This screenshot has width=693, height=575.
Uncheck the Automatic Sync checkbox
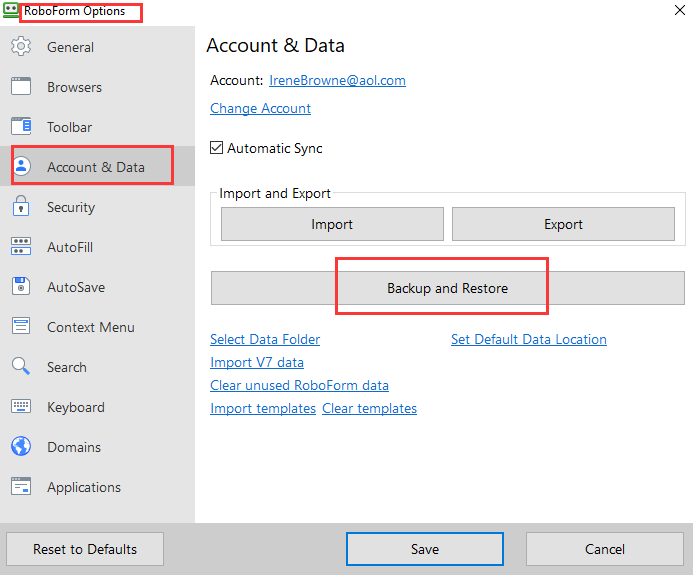[x=217, y=148]
